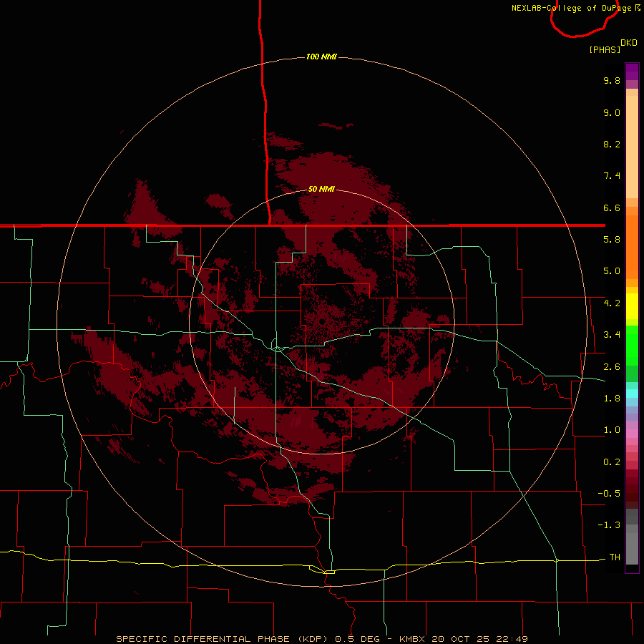Select the 5.0 scale value
Viewport: 644px width, 644px height.
pyautogui.click(x=612, y=271)
